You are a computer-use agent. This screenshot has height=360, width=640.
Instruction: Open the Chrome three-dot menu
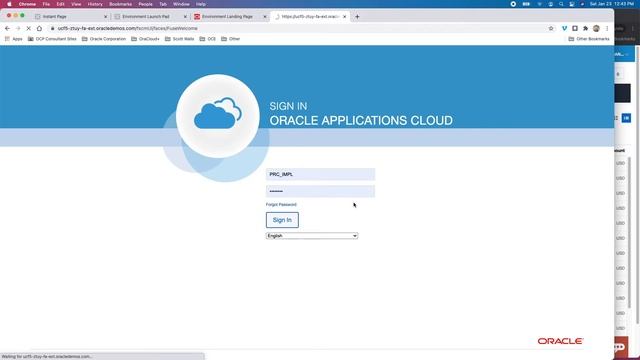point(607,28)
